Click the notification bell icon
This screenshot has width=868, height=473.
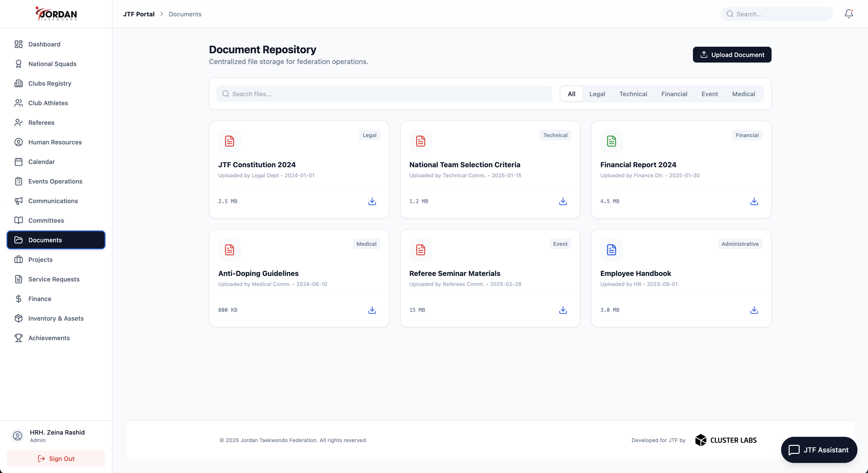click(849, 14)
